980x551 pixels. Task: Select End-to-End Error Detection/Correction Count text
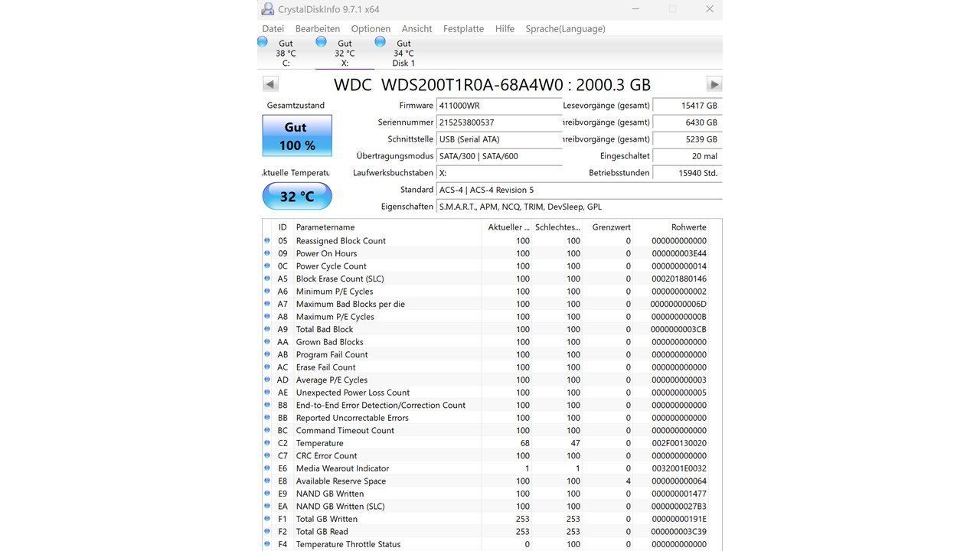[x=381, y=405]
